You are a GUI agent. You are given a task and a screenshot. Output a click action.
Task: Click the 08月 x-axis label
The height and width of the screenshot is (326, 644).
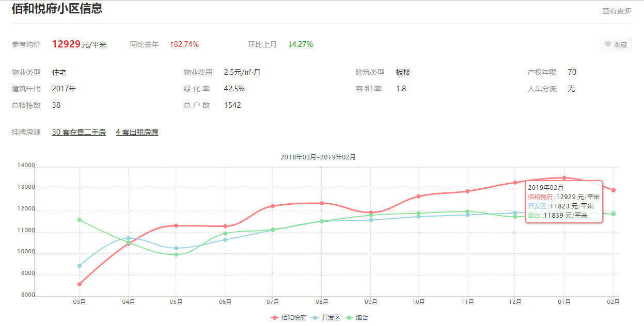(x=322, y=302)
